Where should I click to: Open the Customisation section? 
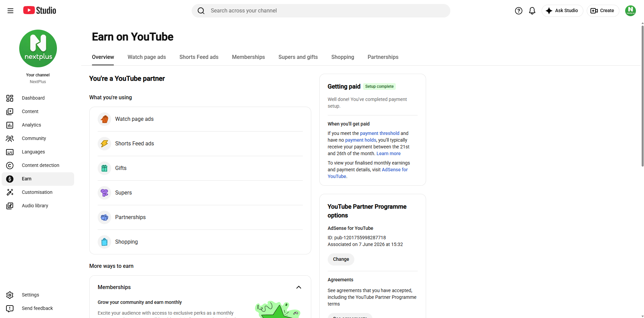38,192
